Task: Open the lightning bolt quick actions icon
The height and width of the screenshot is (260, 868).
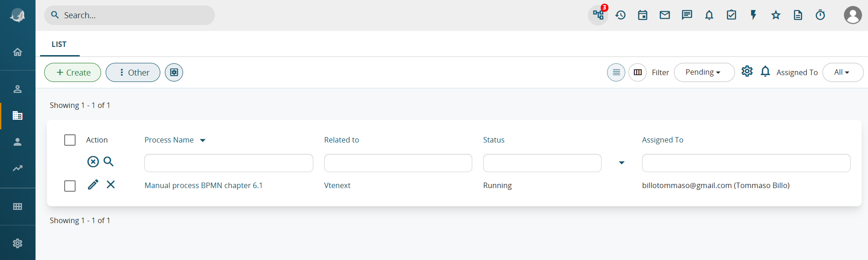Action: 754,15
